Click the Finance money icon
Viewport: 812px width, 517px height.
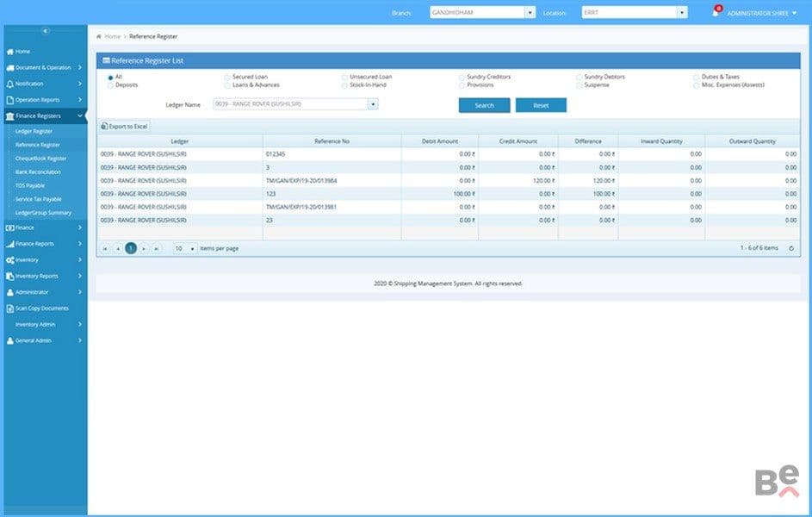[9, 227]
